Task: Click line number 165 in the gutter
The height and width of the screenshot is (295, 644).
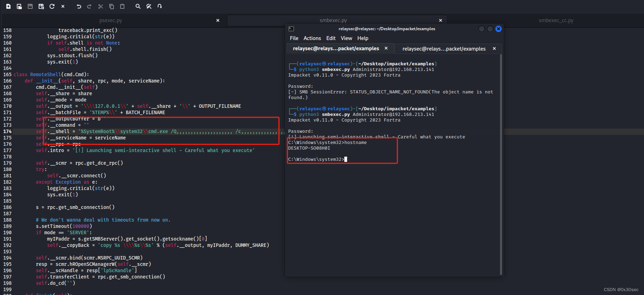Action: [7, 74]
